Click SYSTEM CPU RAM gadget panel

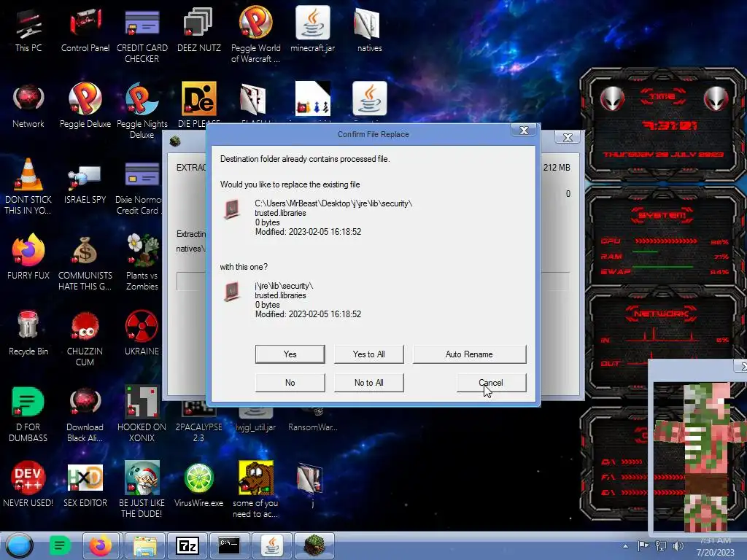point(665,238)
